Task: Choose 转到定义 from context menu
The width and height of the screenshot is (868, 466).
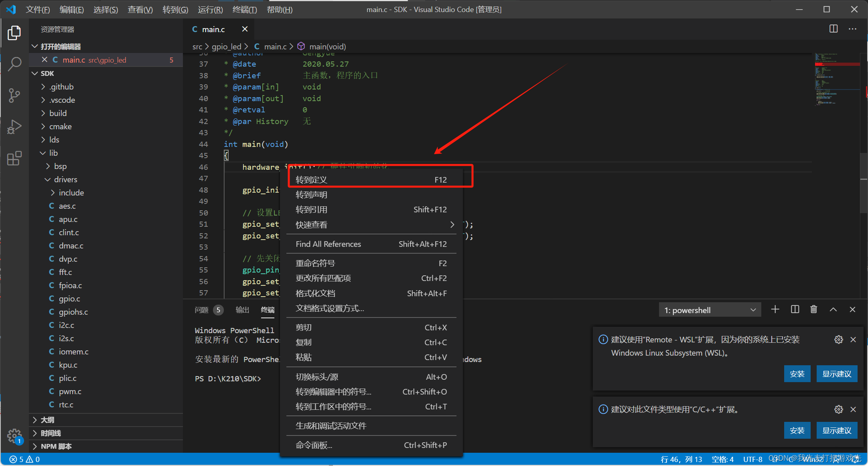Action: (371, 180)
